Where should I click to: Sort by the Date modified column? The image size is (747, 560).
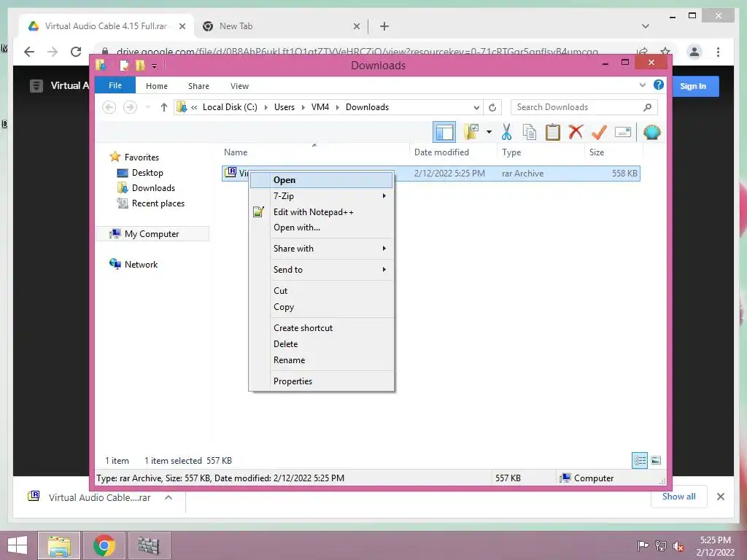pyautogui.click(x=452, y=152)
